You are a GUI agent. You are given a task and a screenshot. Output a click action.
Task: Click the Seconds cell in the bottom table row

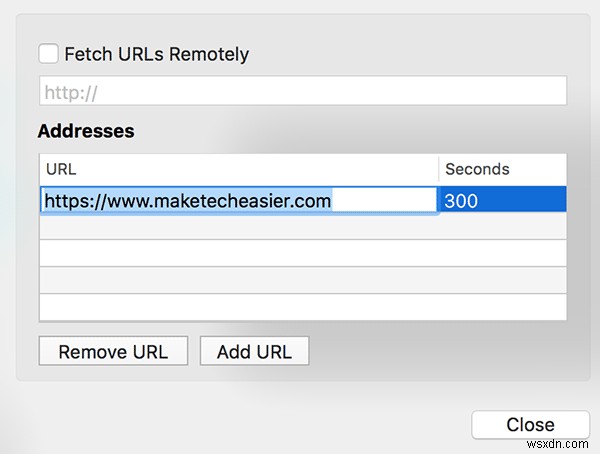coord(502,306)
